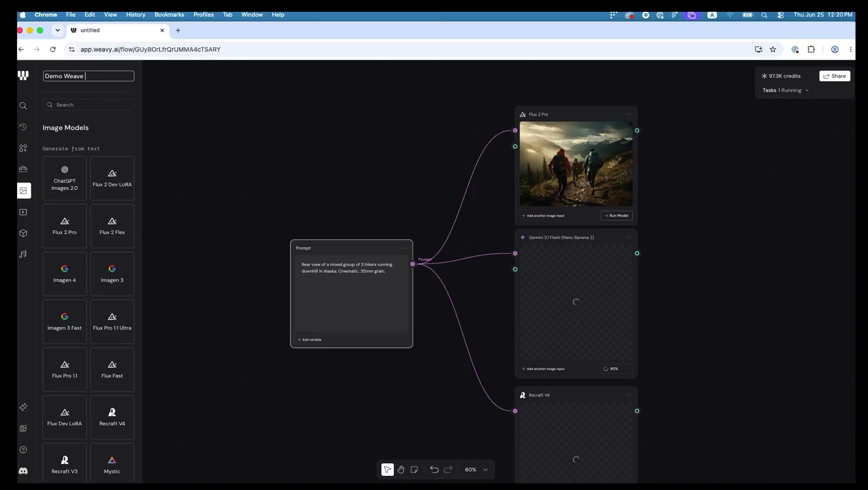Open the View menu
Screen dimensions: 868x490
[x=110, y=15]
